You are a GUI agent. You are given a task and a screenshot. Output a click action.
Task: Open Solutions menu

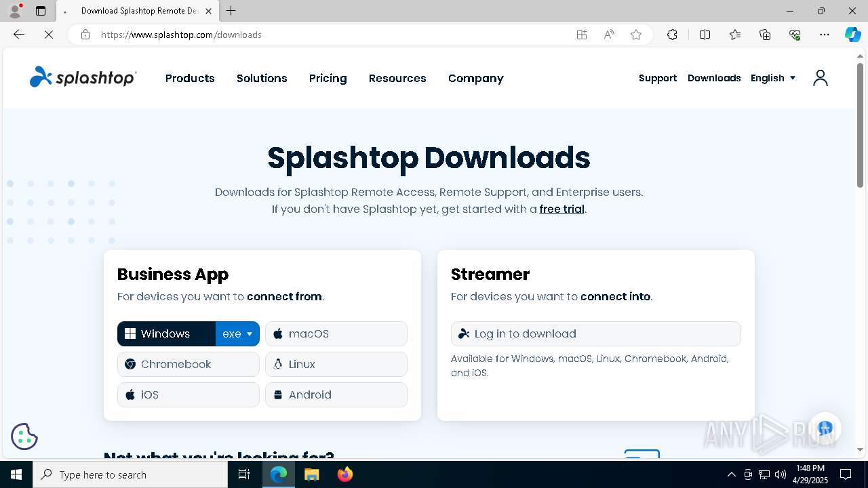262,78
